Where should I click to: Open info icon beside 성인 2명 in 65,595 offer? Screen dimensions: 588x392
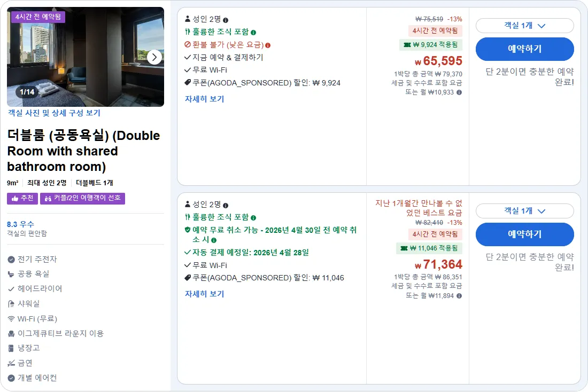pyautogui.click(x=226, y=20)
